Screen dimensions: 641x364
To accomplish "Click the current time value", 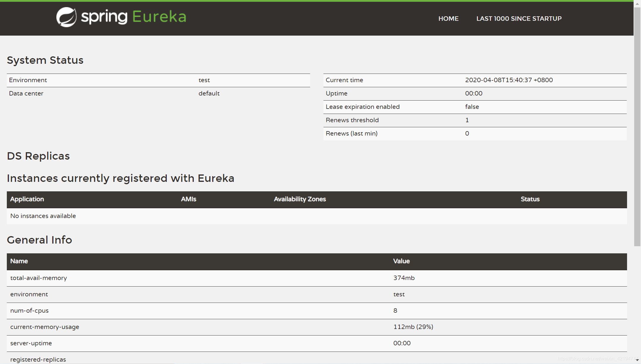I will pyautogui.click(x=509, y=80).
